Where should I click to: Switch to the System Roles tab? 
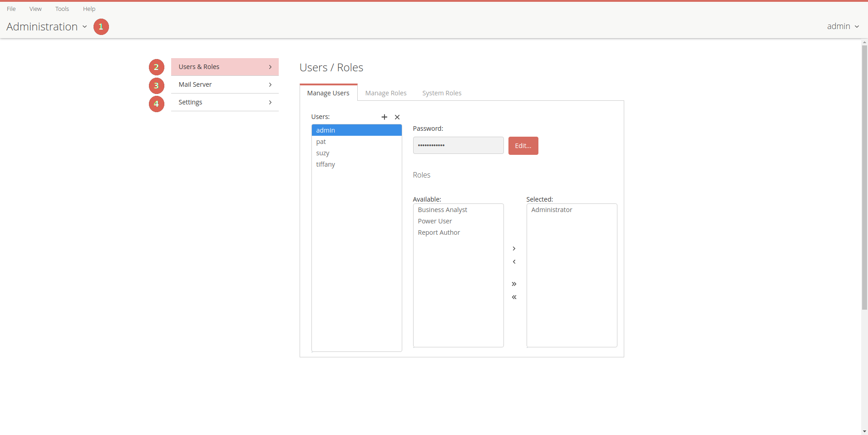click(441, 93)
